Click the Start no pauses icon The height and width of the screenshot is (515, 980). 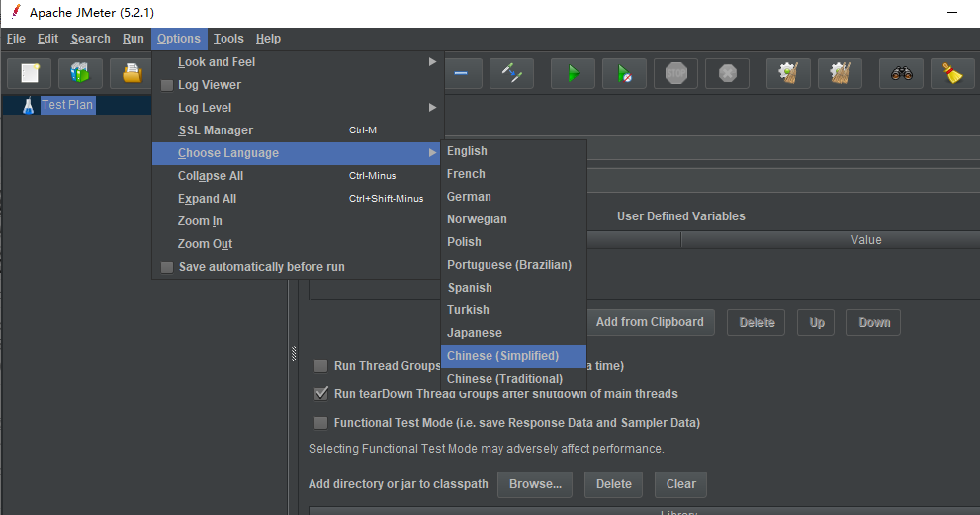tap(624, 74)
